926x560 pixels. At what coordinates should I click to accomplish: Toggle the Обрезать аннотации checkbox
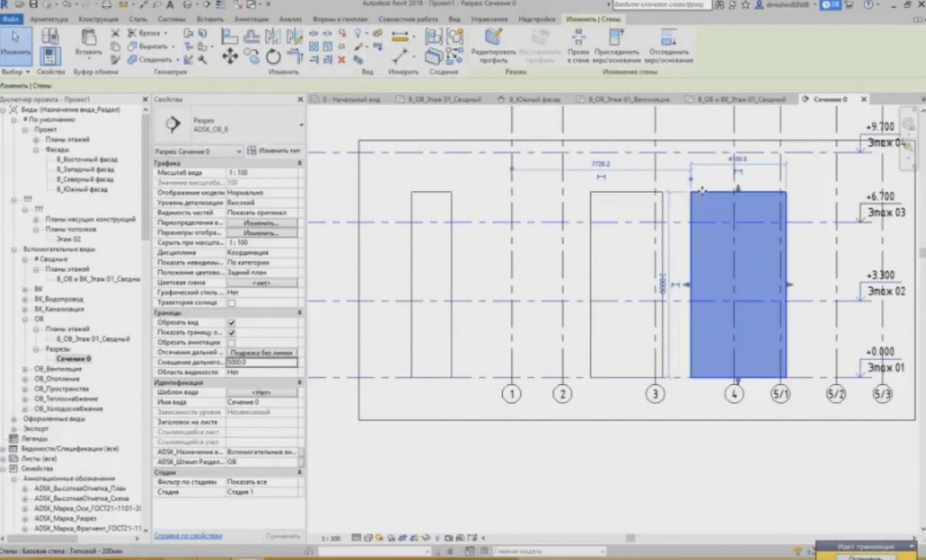click(232, 343)
